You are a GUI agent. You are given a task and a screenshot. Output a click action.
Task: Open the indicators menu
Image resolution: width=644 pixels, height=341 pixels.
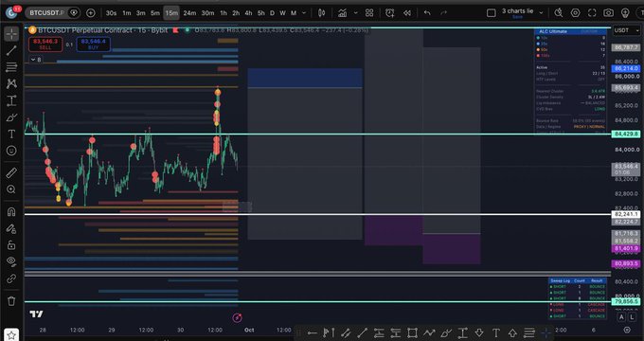click(x=342, y=13)
